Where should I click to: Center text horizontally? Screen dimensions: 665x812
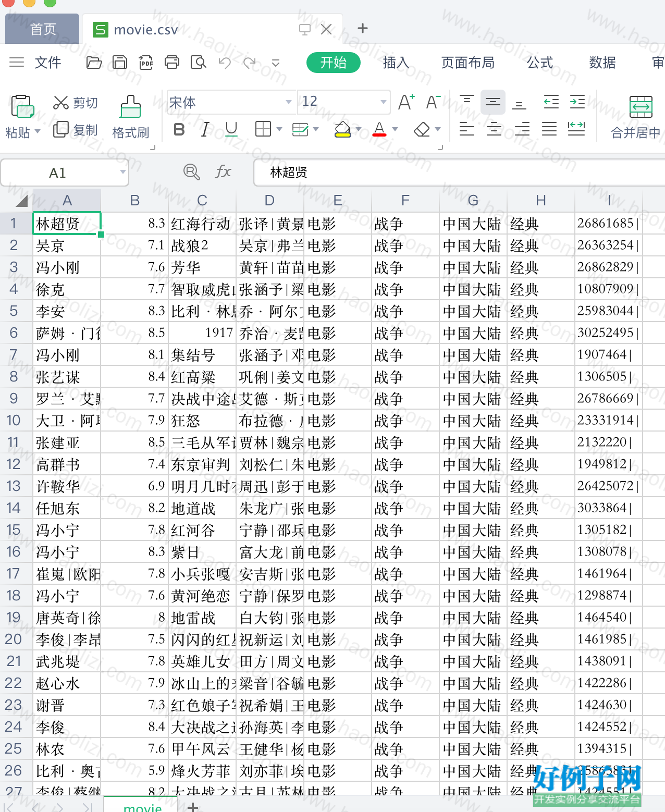point(494,129)
